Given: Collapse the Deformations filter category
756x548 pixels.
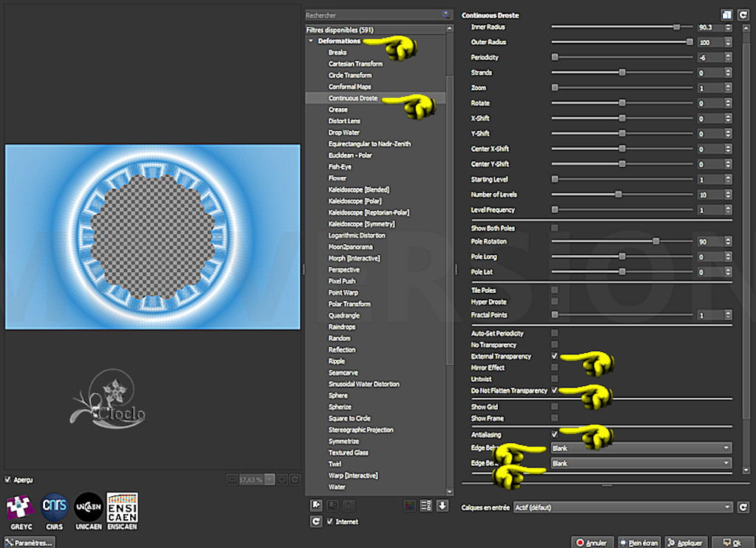Looking at the screenshot, I should [x=311, y=41].
